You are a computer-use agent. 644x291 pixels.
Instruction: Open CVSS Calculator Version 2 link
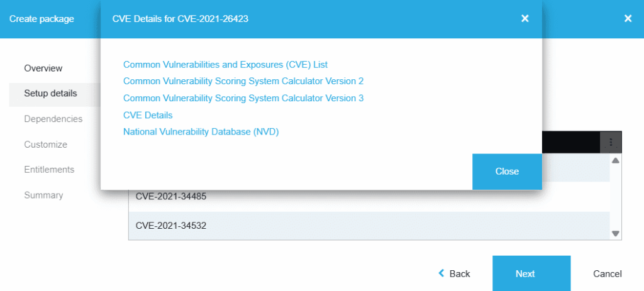243,81
